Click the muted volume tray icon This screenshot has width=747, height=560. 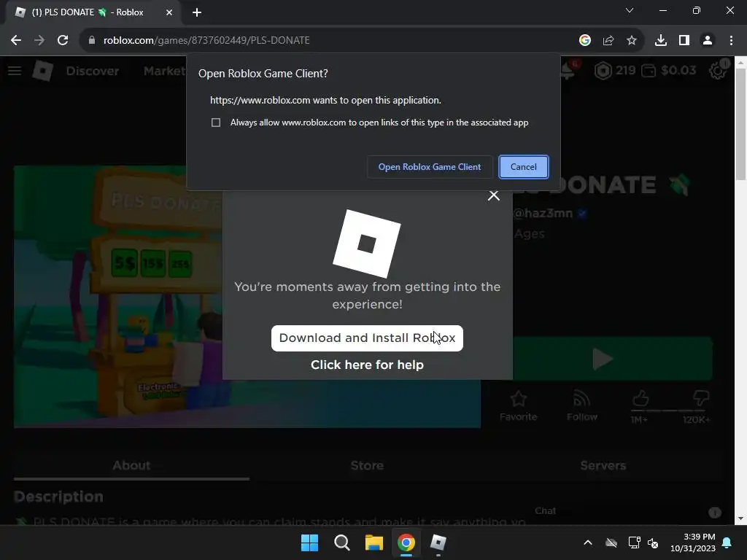(653, 542)
